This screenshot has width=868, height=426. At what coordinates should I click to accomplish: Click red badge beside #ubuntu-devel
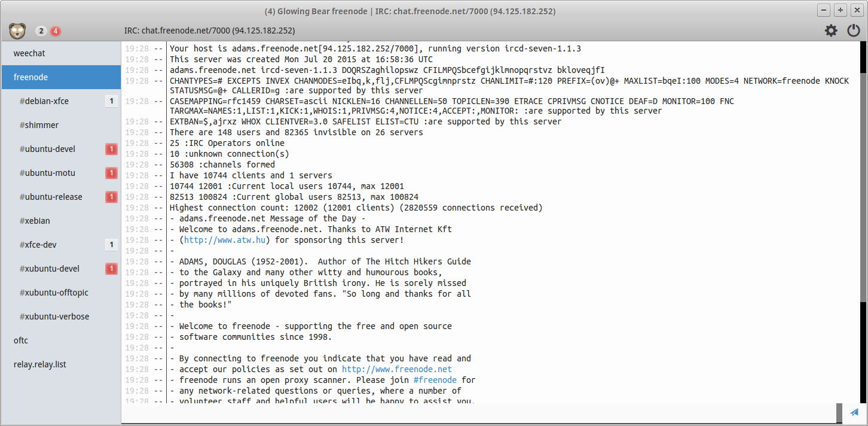click(x=111, y=149)
